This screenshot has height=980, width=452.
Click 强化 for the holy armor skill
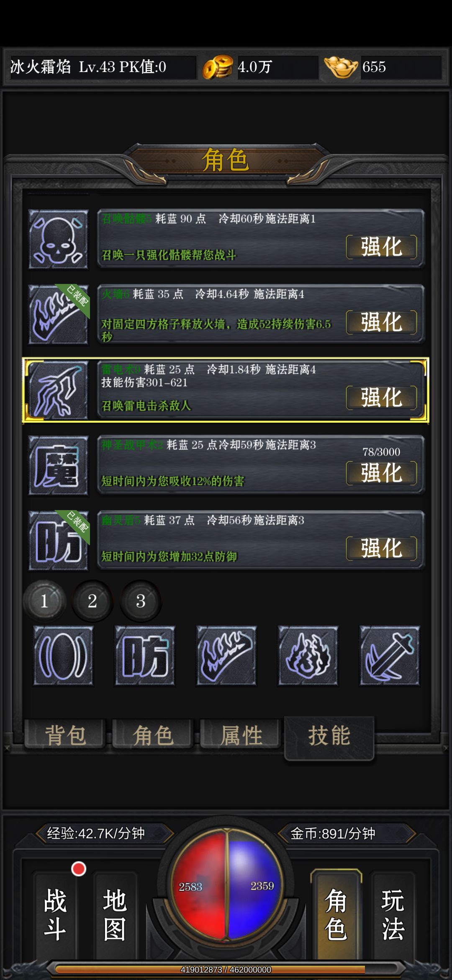381,473
